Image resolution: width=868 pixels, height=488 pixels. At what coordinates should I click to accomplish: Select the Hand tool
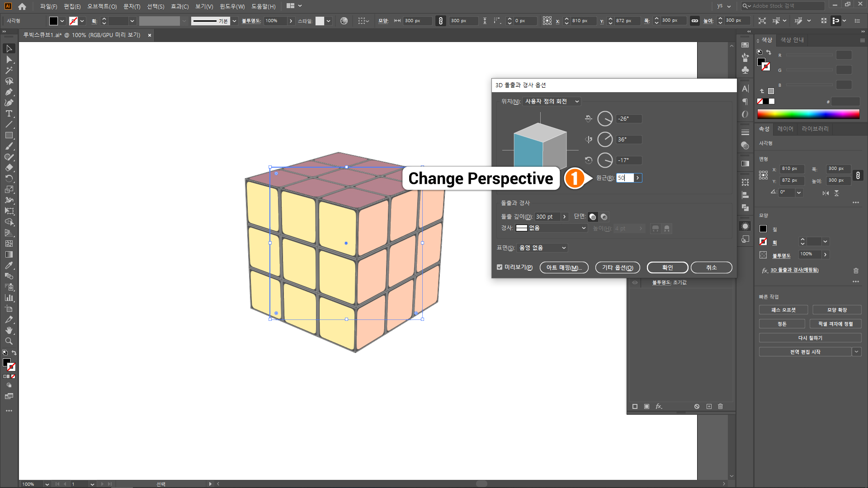pos(9,330)
